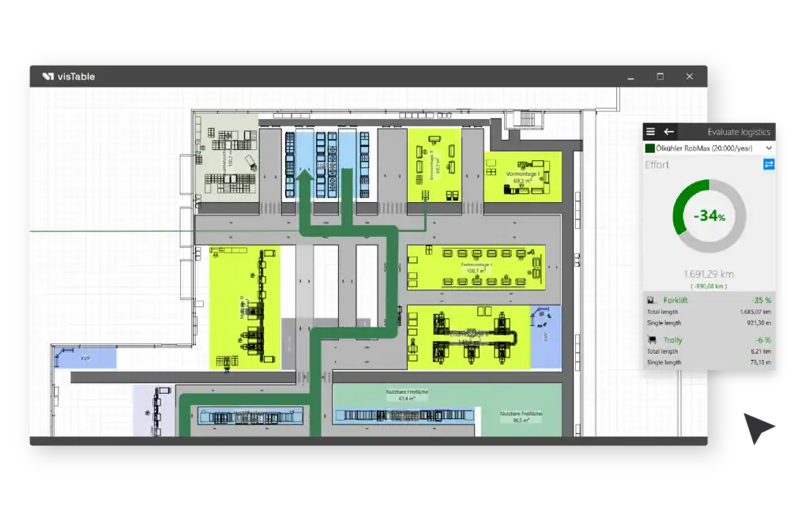
Task: Select the Trolly transport label
Action: coord(672,340)
